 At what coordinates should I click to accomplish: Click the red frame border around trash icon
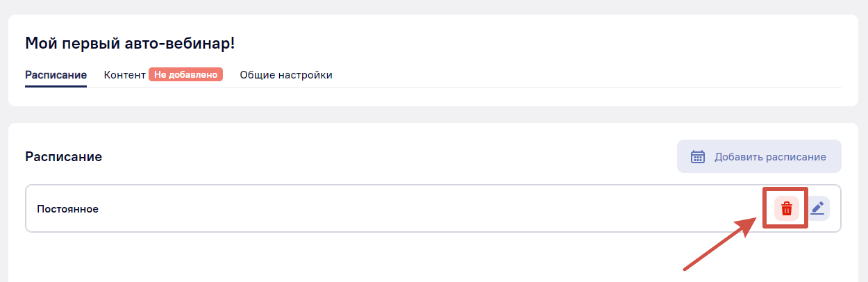tap(765, 208)
